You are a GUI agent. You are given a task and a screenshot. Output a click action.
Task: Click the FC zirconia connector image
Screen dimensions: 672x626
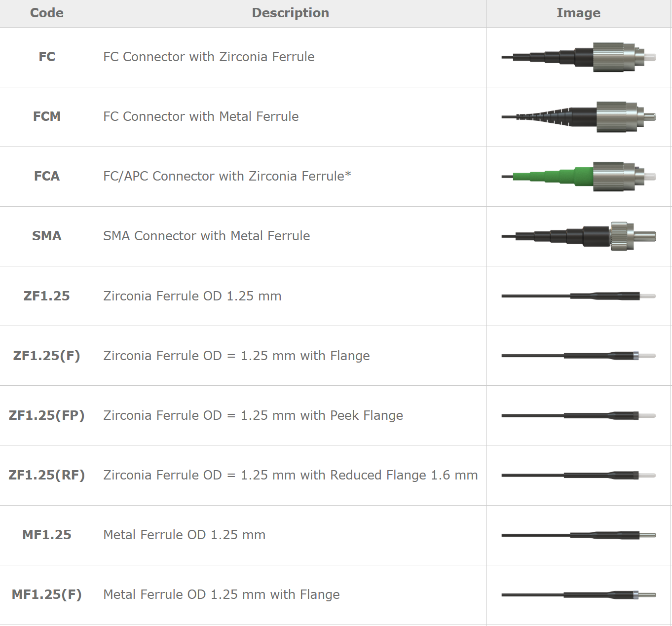click(579, 57)
